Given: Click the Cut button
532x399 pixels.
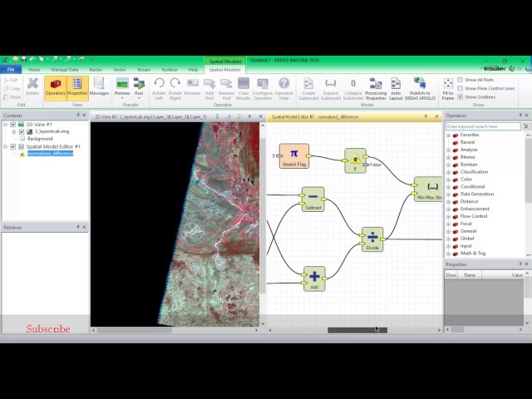Looking at the screenshot, I should click(11, 80).
